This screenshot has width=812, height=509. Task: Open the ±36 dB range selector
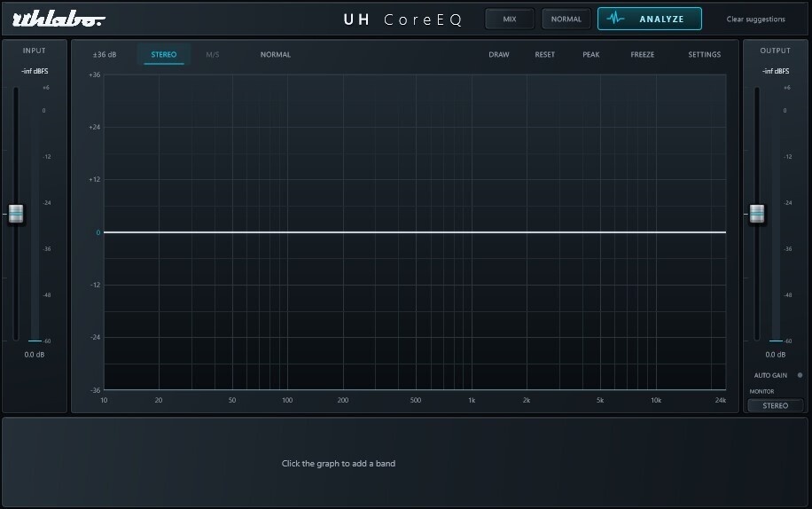(105, 54)
